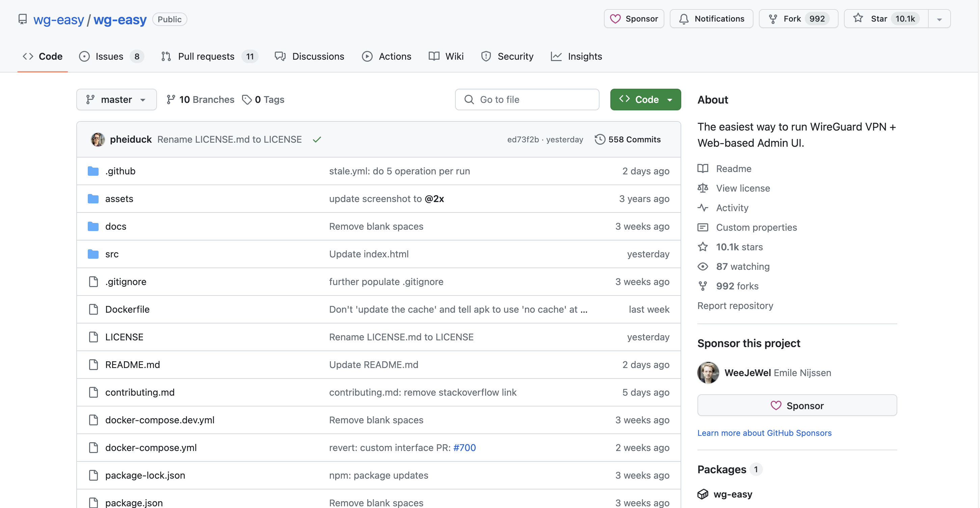Click the Fork 992 button
Viewport: 980px width, 508px height.
pos(798,19)
